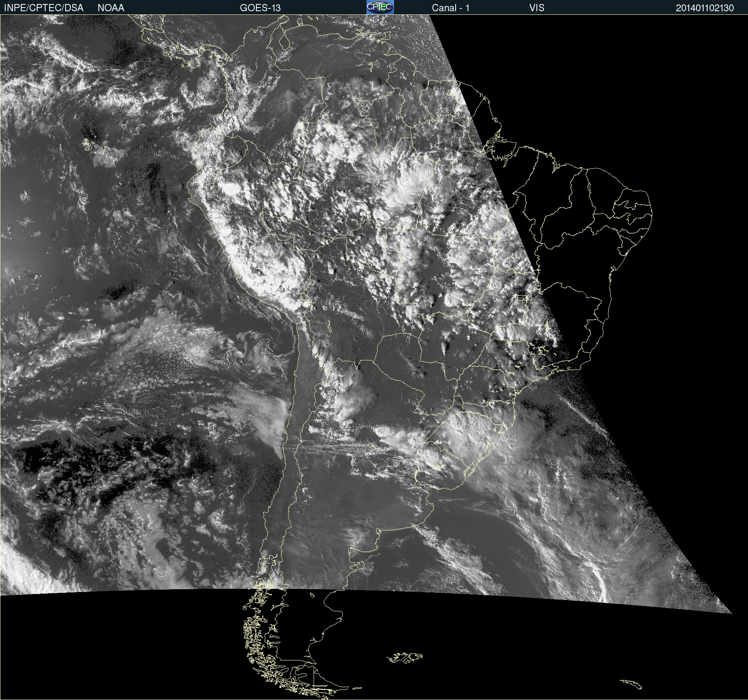
Task: Click the NOAA text in header
Action: pos(111,8)
